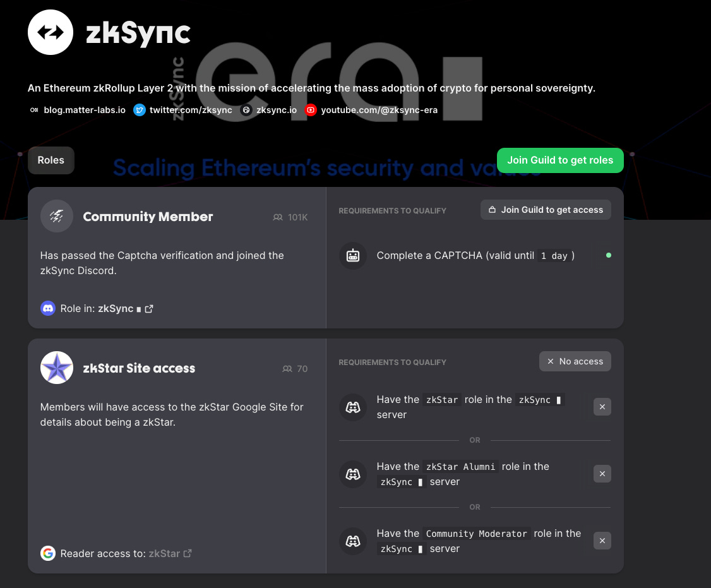Click the Complete a CAPTCHA requirement text

tap(475, 255)
